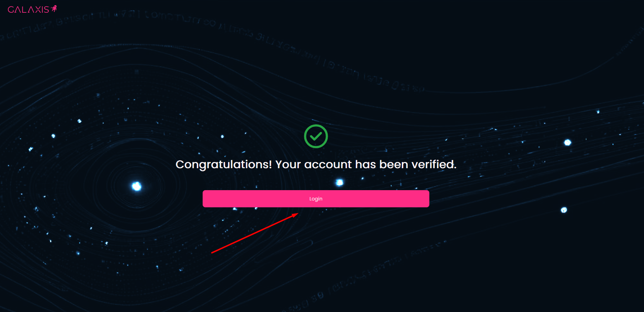
Task: Click the tail end of the red arrow
Action: (212, 253)
